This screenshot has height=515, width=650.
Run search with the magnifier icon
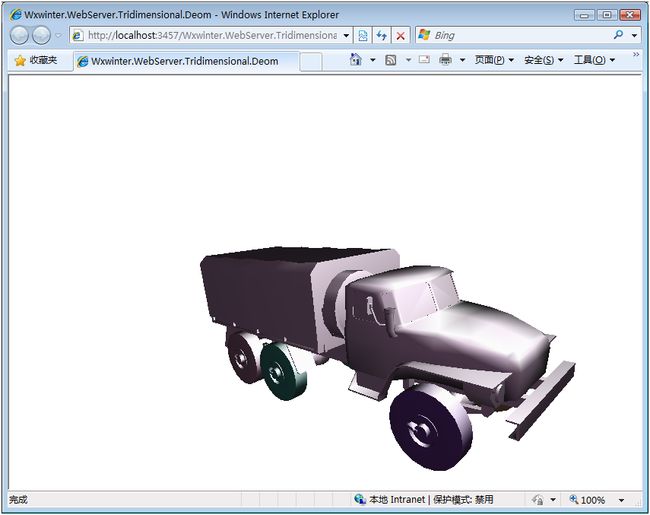coord(618,35)
